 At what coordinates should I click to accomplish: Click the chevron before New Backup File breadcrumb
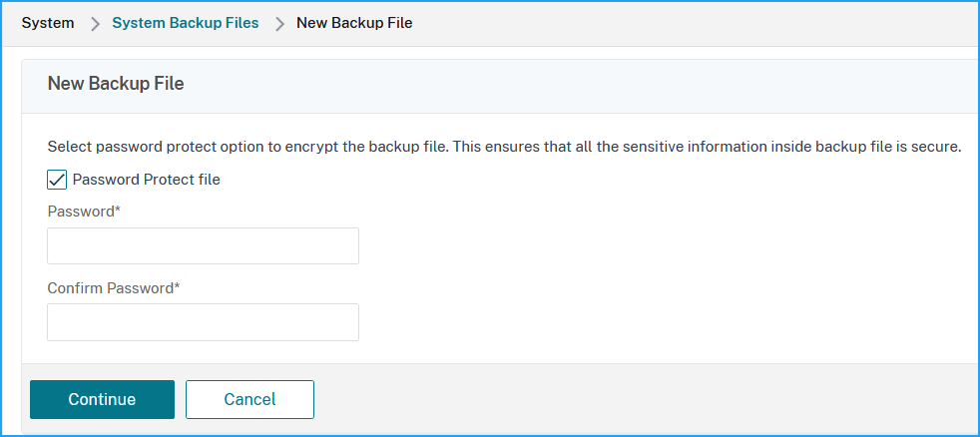pos(280,24)
